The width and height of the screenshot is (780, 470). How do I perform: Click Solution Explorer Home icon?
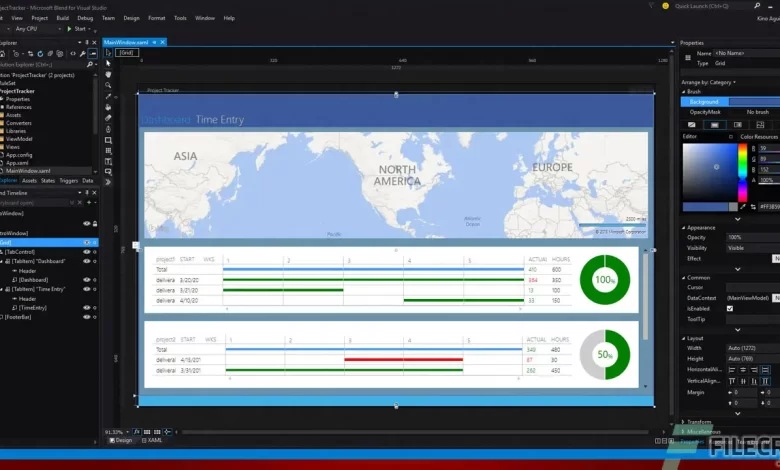tap(2, 54)
